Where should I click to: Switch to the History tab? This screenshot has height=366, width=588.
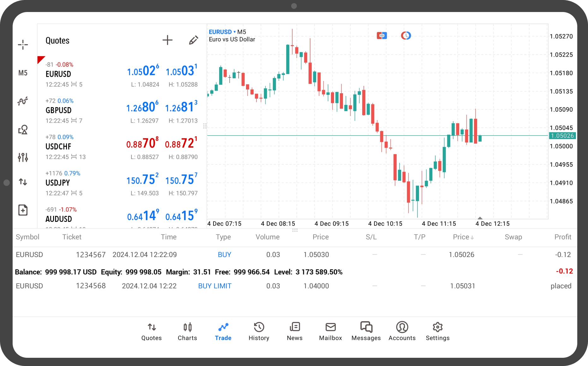coord(259,331)
